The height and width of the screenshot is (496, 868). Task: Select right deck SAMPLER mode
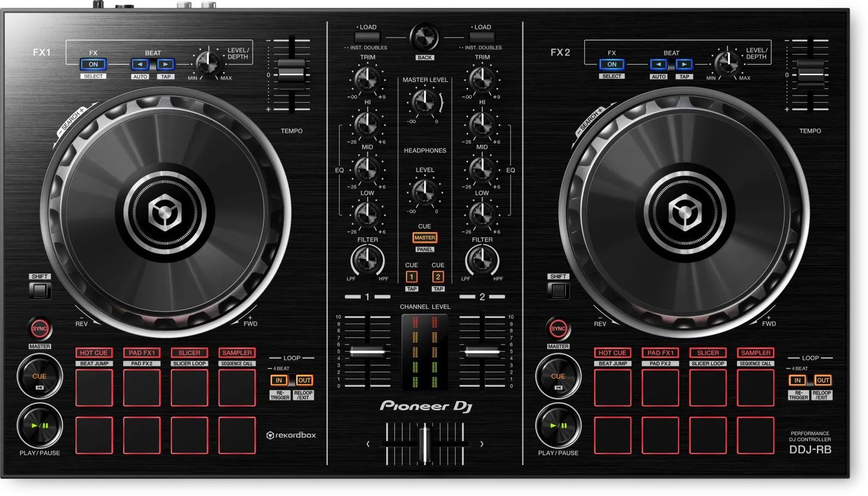(x=756, y=353)
